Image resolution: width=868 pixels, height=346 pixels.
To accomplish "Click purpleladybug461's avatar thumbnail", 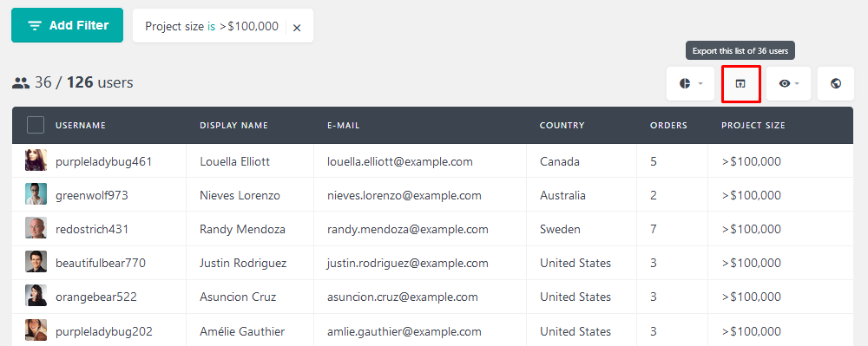I will pos(36,160).
